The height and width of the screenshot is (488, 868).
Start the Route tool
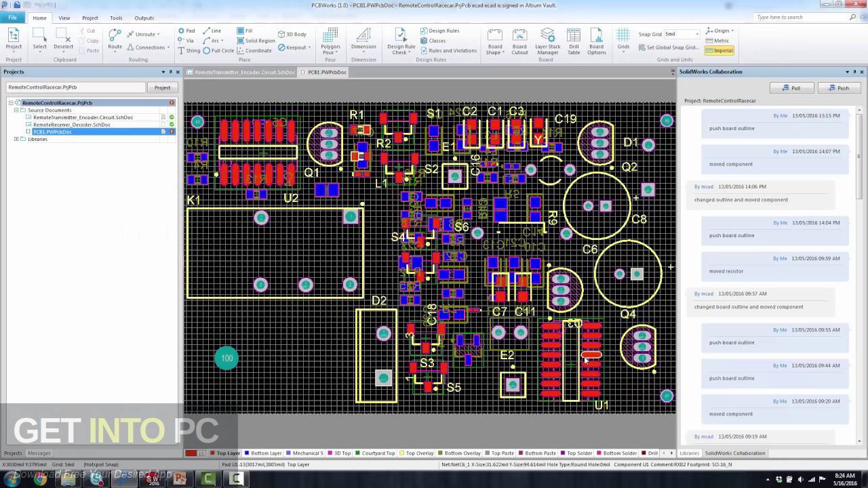(x=115, y=39)
